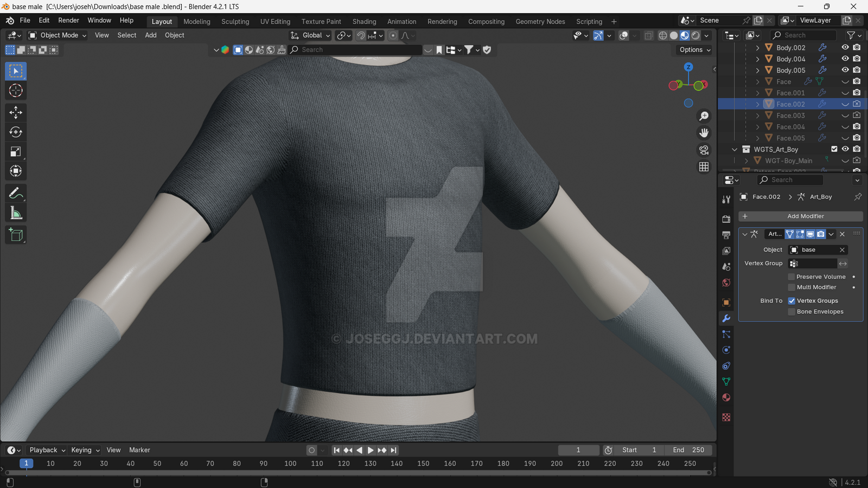This screenshot has width=868, height=488.
Task: Open the Texture properties tab
Action: point(726,417)
